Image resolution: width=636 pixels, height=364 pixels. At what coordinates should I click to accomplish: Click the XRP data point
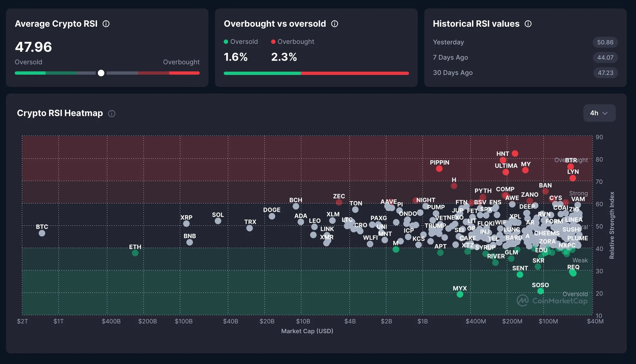[x=186, y=224]
